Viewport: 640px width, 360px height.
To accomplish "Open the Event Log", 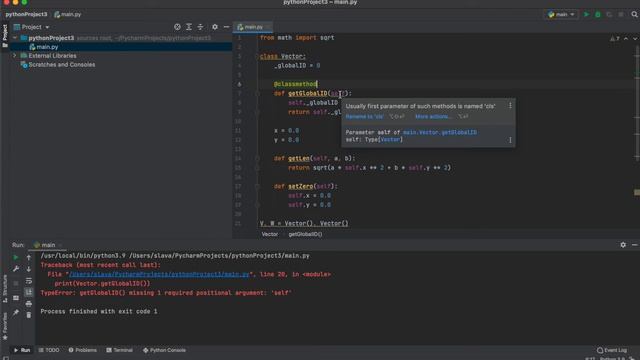I will (x=612, y=350).
